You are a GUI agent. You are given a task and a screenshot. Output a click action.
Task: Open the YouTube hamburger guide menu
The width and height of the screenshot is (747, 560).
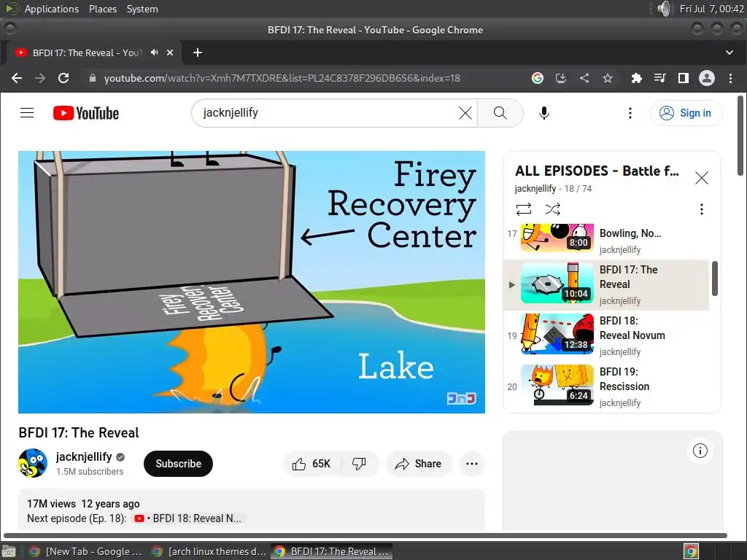tap(27, 113)
